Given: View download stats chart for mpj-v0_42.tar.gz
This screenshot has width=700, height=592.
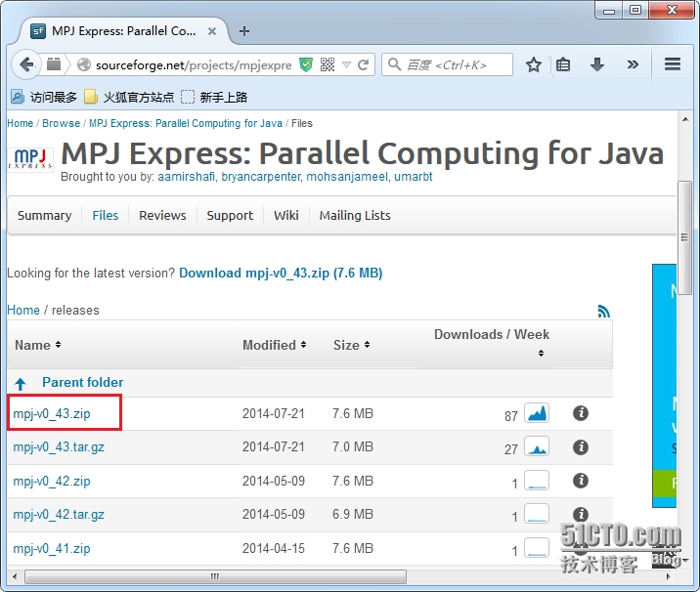Looking at the screenshot, I should [x=537, y=514].
